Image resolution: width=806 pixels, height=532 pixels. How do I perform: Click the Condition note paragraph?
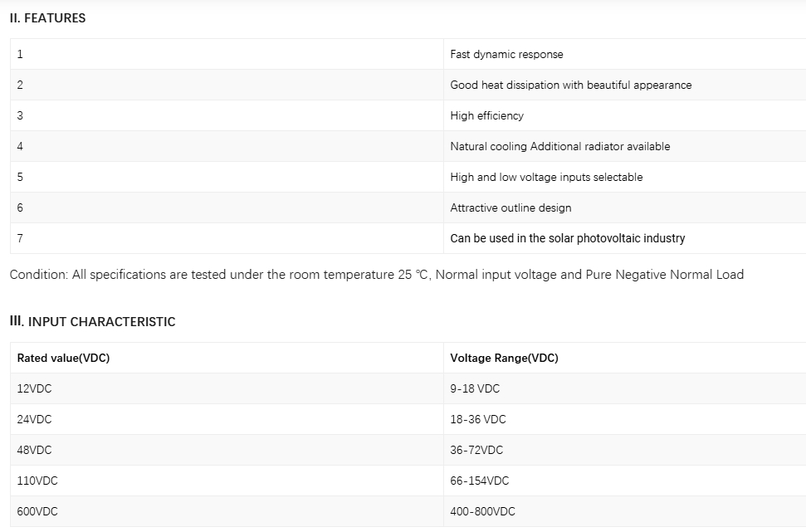377,275
